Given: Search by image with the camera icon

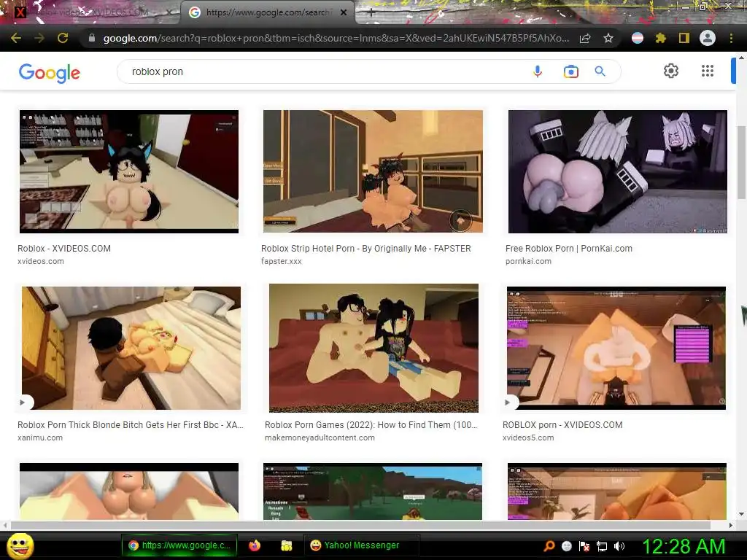Looking at the screenshot, I should [x=570, y=71].
